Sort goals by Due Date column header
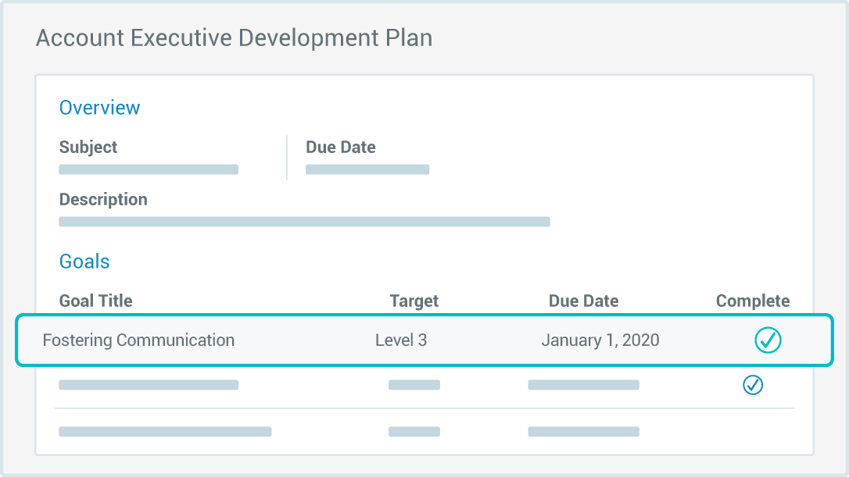The width and height of the screenshot is (849, 477). point(583,301)
